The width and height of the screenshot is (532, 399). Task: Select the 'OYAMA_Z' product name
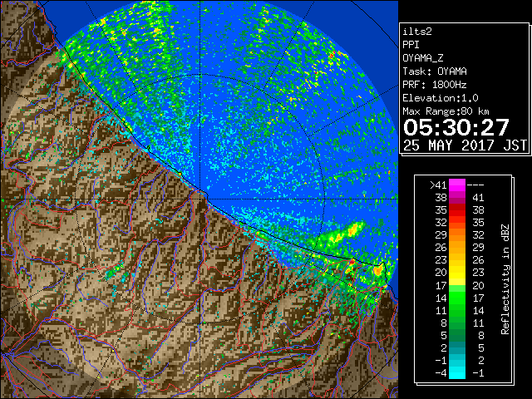pos(423,58)
